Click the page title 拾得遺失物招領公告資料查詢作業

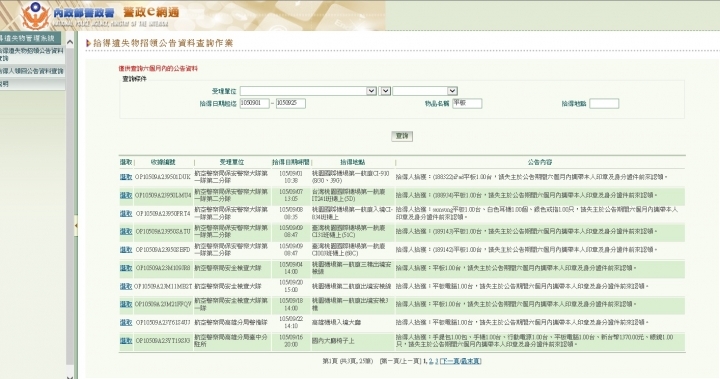coord(163,43)
